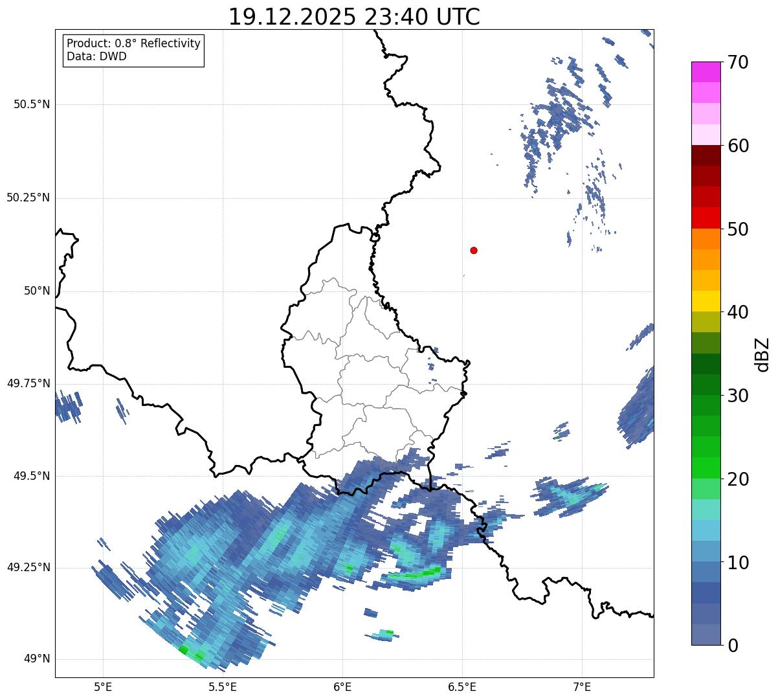
Task: Click the colorbar tick label 70
Action: click(x=738, y=62)
